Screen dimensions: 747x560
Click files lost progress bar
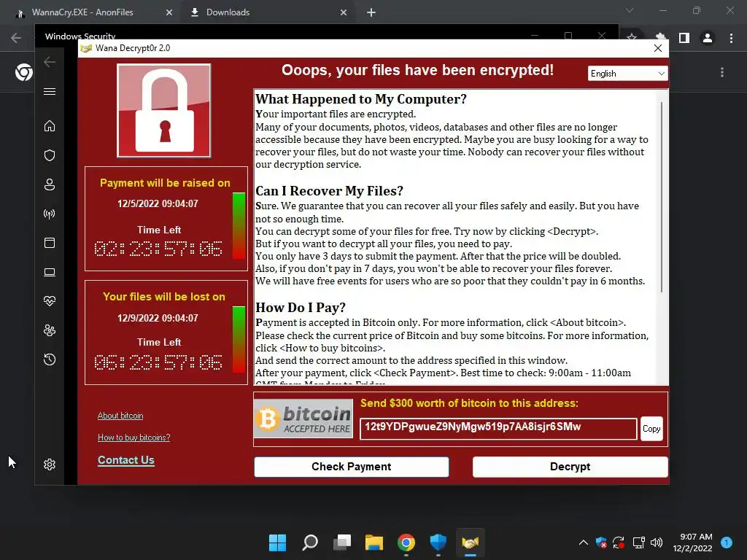(x=239, y=340)
